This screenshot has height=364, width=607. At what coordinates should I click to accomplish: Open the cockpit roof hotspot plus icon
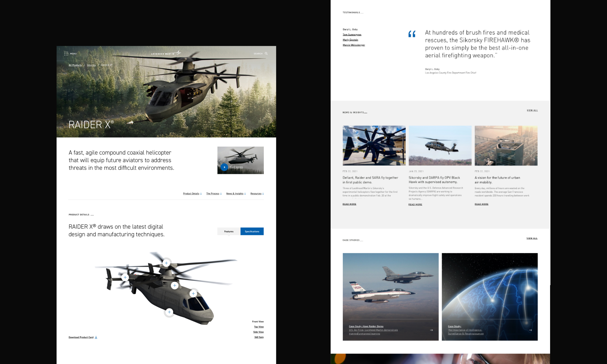pyautogui.click(x=193, y=293)
